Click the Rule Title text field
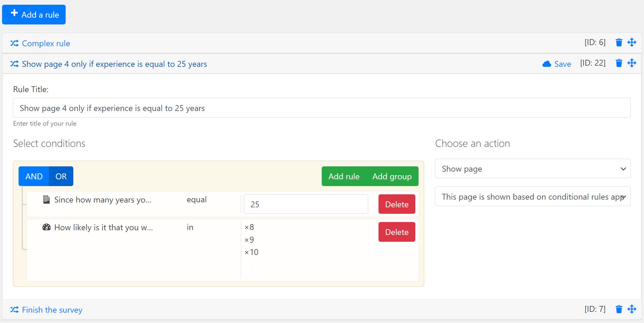The image size is (644, 323). click(x=321, y=108)
